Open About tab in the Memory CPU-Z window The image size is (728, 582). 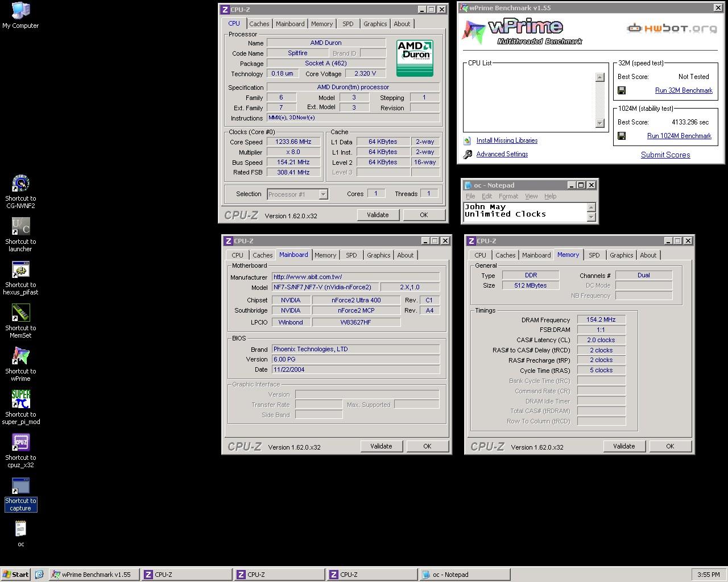pos(648,255)
